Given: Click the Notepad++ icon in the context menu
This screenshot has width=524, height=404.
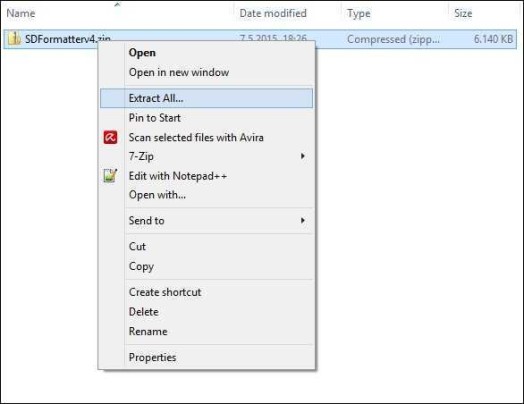Looking at the screenshot, I should (x=110, y=176).
